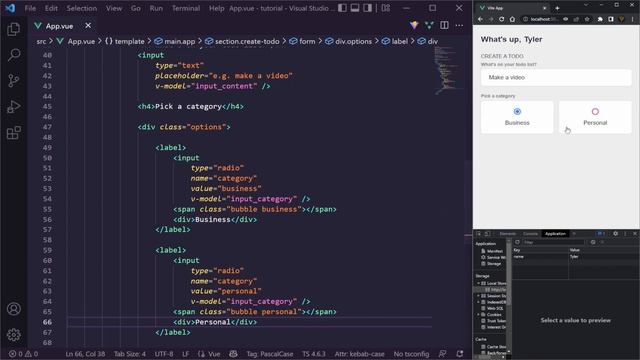Open the Search view in activity bar

click(x=13, y=55)
